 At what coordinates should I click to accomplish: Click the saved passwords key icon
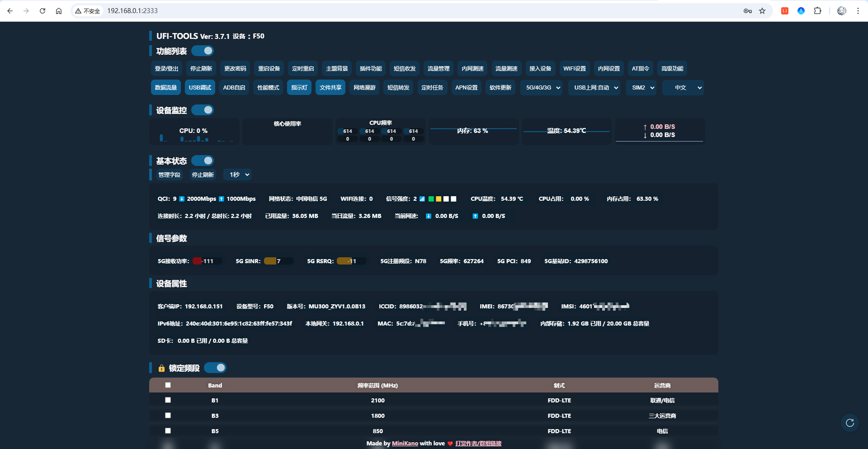[747, 11]
